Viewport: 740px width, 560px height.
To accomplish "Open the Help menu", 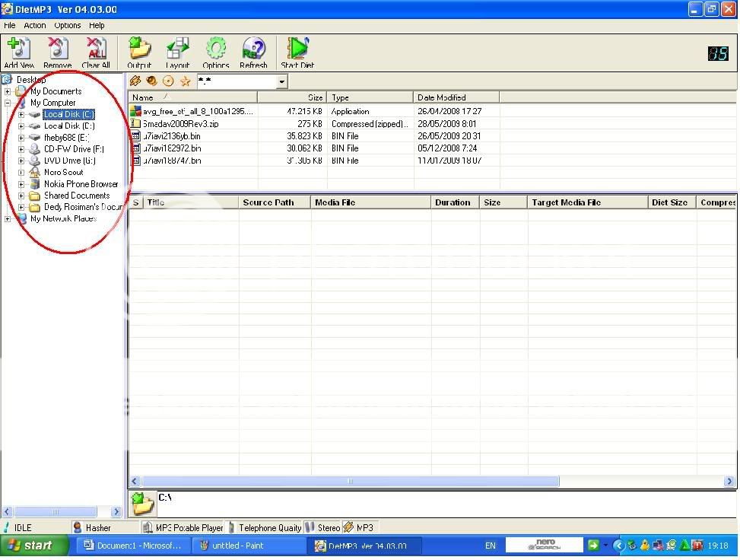I will [x=97, y=25].
